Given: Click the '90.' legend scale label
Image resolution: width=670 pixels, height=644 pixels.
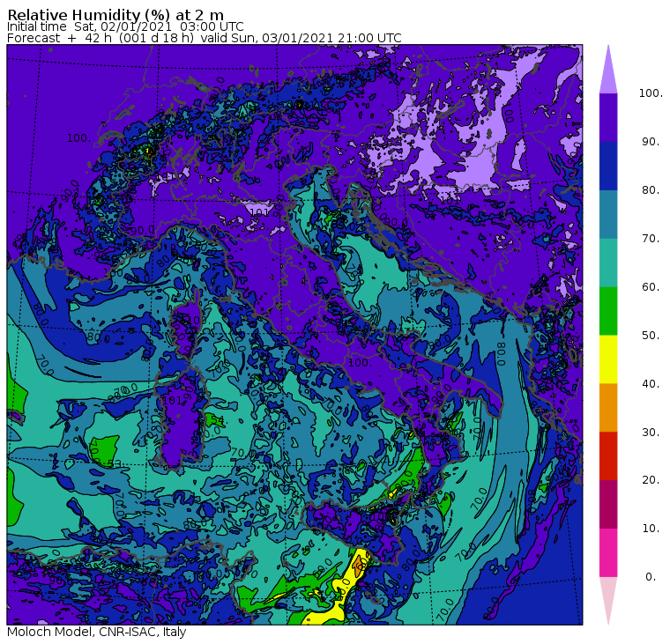Looking at the screenshot, I should tap(651, 142).
